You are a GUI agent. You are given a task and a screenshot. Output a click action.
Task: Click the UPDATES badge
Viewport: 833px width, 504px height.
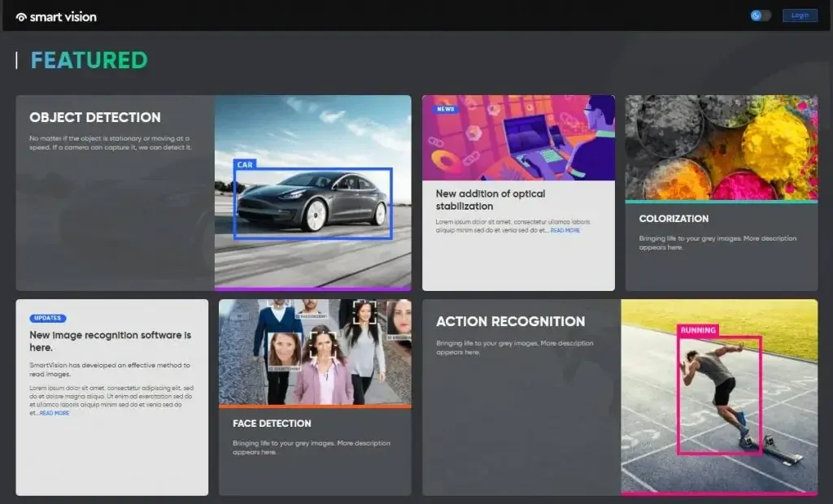coord(48,318)
